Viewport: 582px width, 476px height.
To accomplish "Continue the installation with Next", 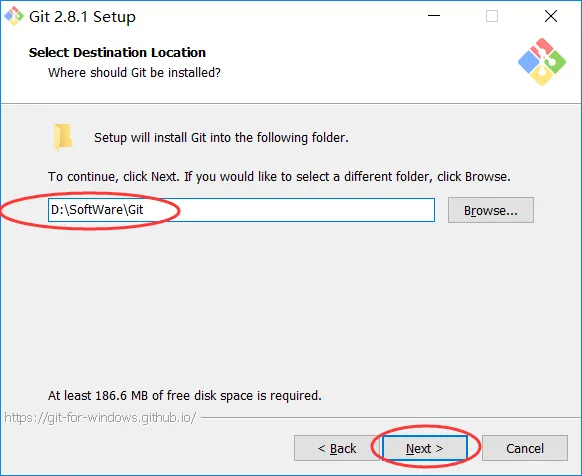I will (x=425, y=448).
